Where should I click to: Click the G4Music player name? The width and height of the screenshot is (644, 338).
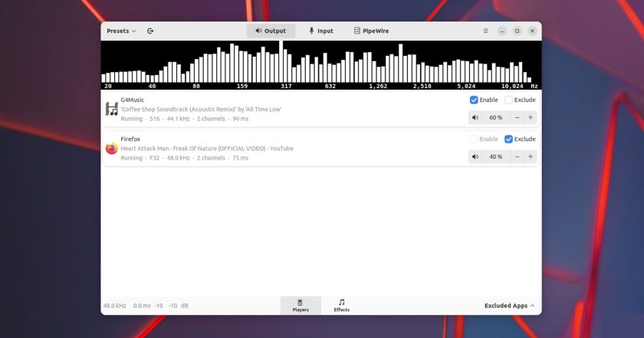pos(132,100)
